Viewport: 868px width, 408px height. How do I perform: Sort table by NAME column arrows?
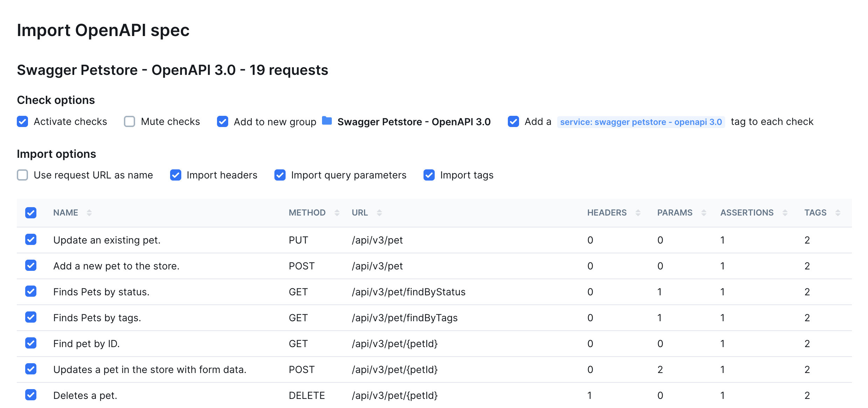pyautogui.click(x=89, y=213)
